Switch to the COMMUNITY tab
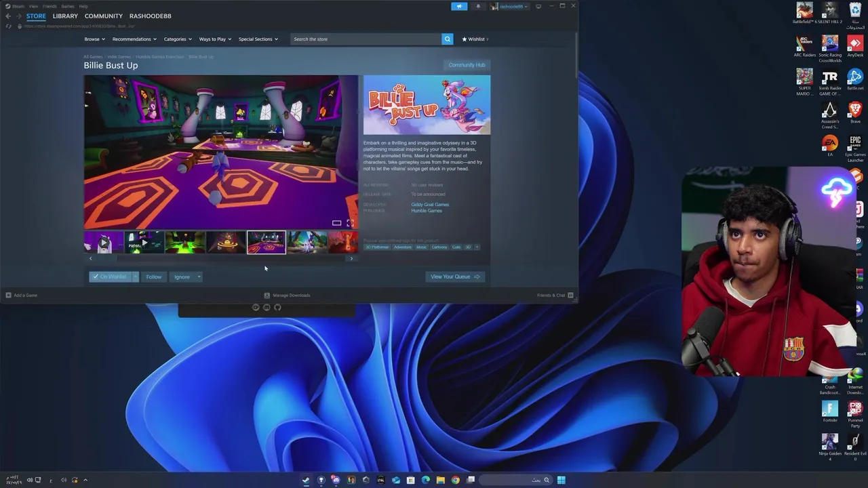This screenshot has height=488, width=868. pyautogui.click(x=104, y=16)
